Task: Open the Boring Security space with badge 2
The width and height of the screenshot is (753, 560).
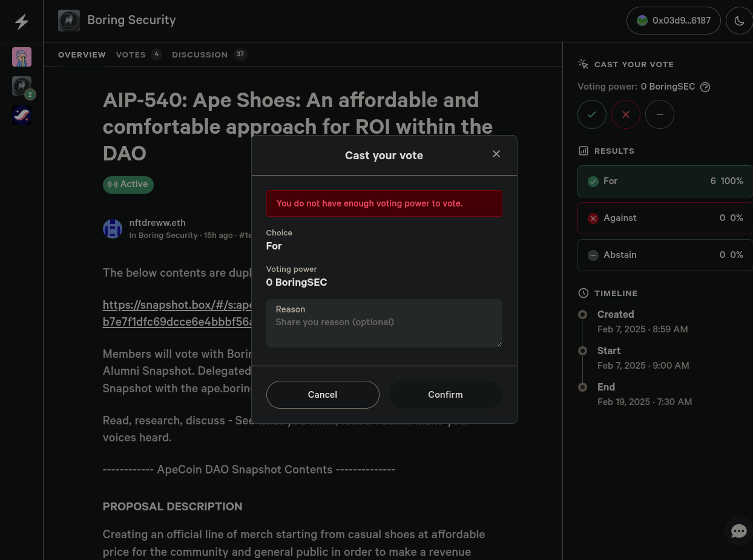Action: coord(22,86)
